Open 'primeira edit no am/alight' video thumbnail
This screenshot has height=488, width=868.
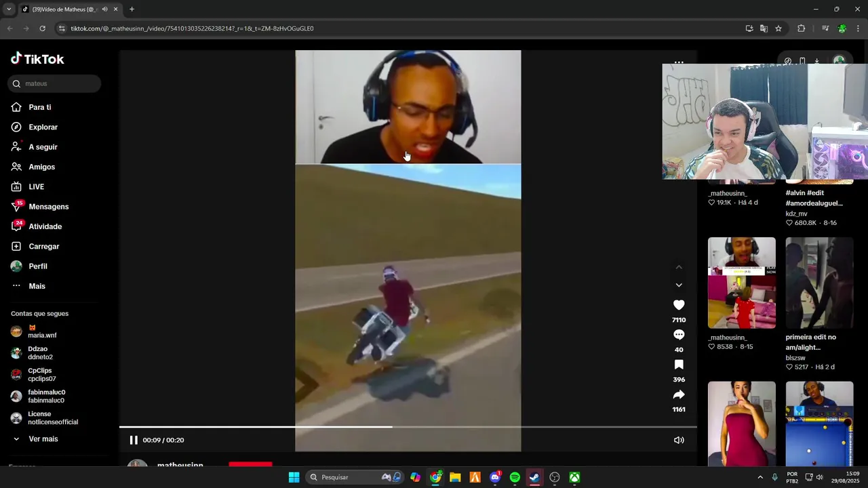point(819,283)
